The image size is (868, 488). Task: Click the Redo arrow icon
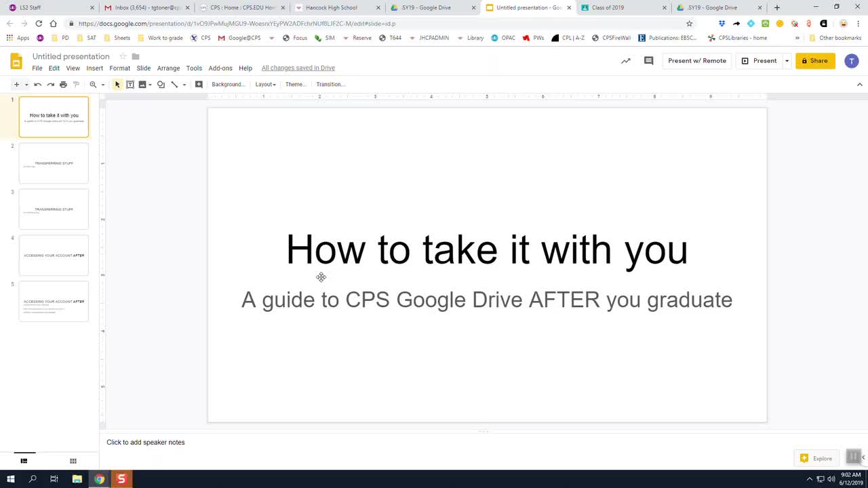pos(50,85)
